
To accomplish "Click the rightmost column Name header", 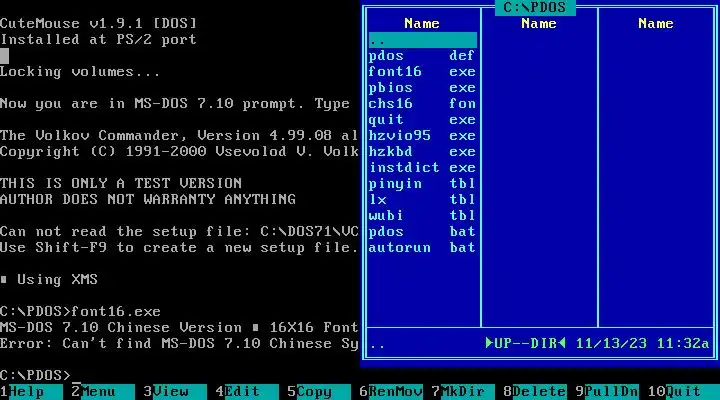I will tap(656, 24).
